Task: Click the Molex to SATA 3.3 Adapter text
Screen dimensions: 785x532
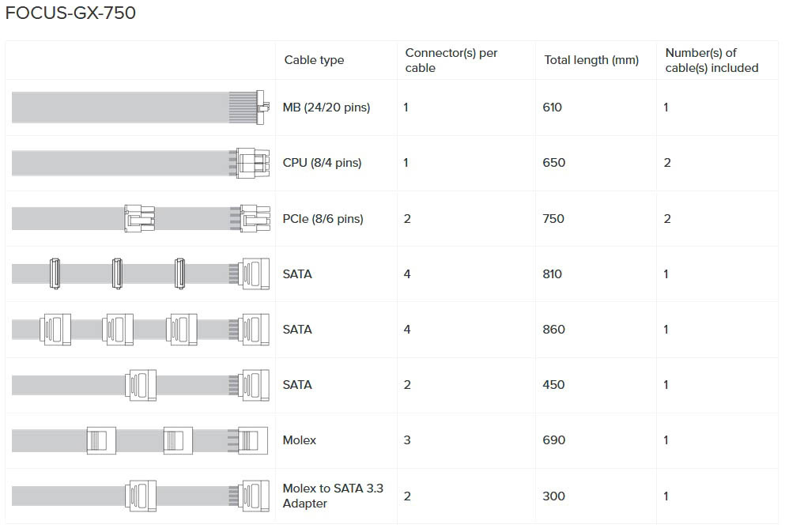Action: point(333,496)
